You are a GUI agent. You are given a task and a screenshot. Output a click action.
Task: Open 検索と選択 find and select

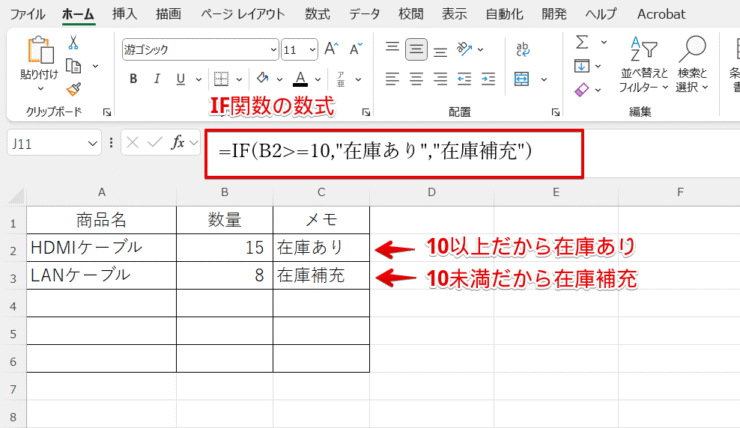pos(692,64)
